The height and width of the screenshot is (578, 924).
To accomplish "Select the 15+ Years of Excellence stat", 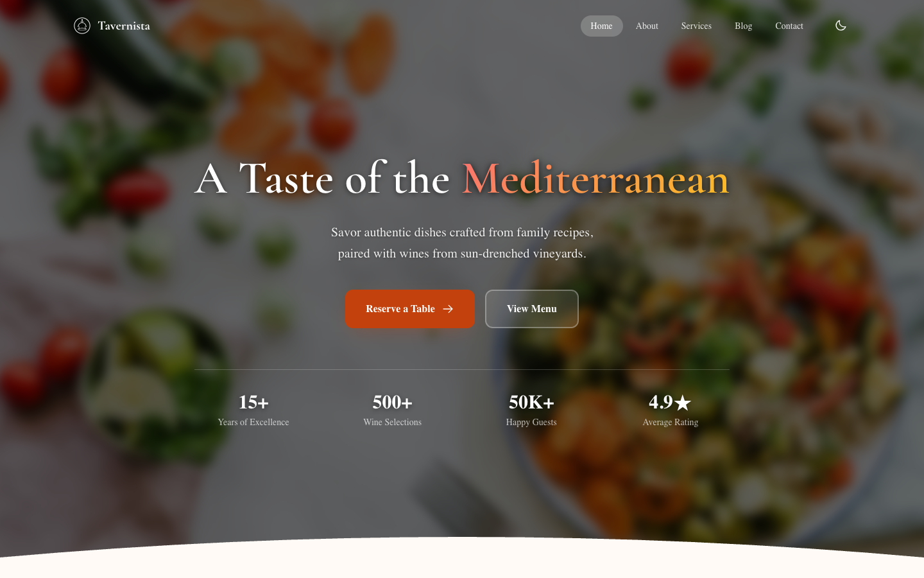I will coord(253,410).
